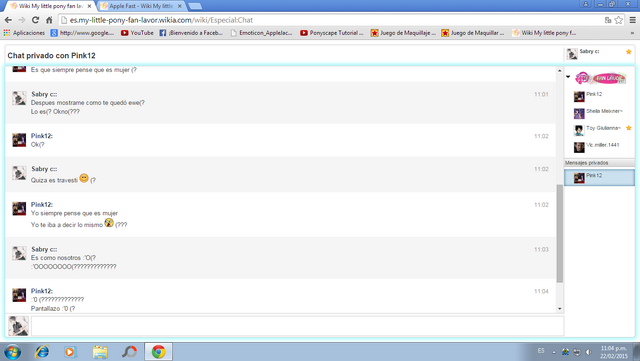
Task: Open the Wiki My little pony bookmark
Action: point(544,33)
